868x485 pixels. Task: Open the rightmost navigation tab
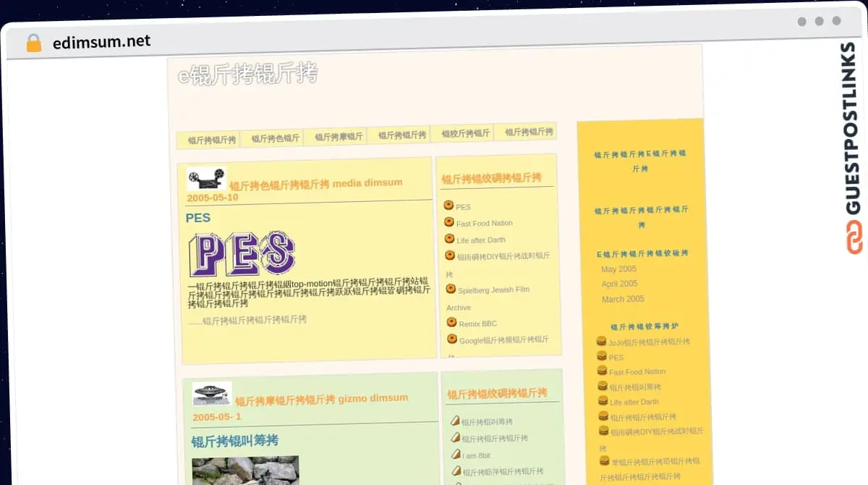529,132
